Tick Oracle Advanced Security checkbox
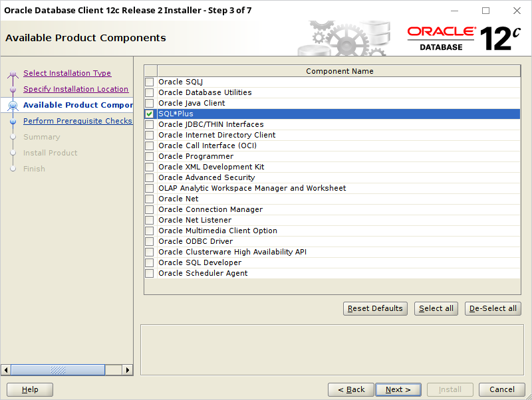 tap(149, 177)
